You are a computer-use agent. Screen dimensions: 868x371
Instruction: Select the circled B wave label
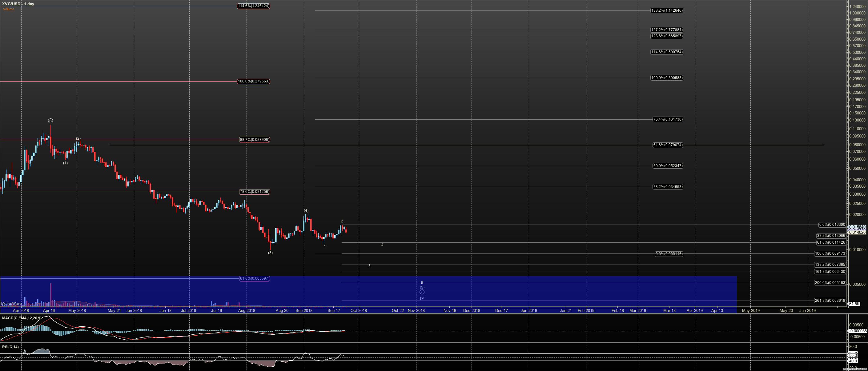[x=50, y=121]
